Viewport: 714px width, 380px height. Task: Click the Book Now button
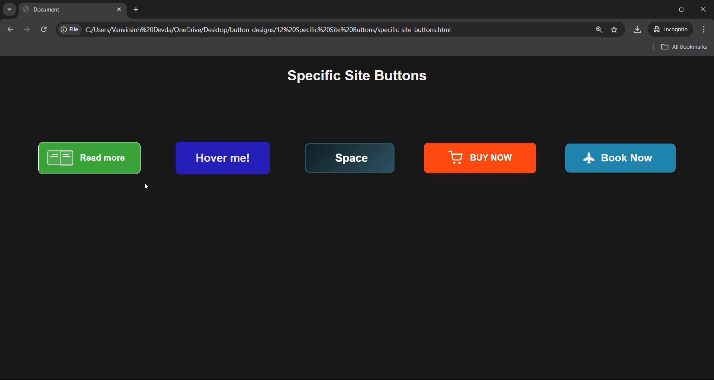(x=620, y=158)
